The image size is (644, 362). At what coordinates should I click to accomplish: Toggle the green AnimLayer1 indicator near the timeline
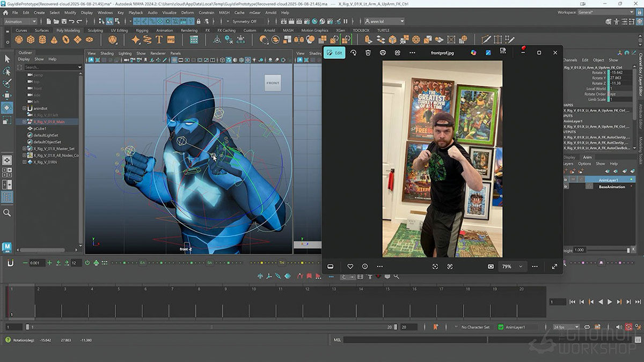pyautogui.click(x=500, y=327)
